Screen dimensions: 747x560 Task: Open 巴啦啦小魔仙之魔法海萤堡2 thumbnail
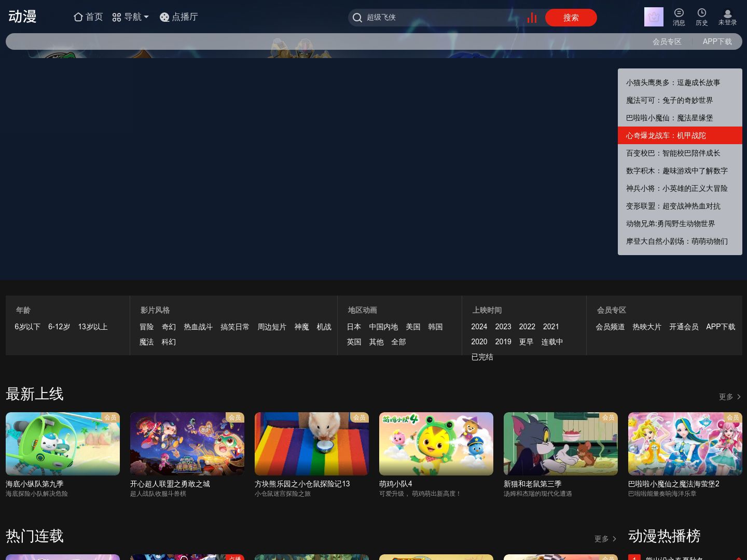685,444
